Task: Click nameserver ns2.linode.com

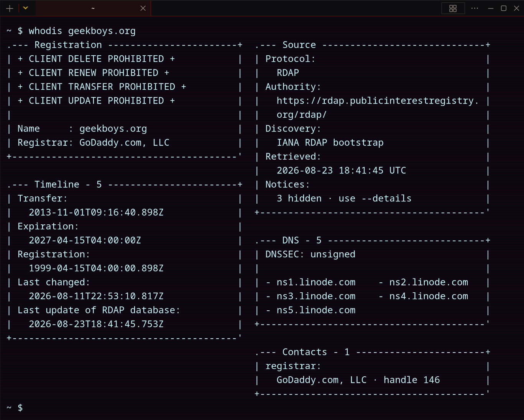Action: 429,283
